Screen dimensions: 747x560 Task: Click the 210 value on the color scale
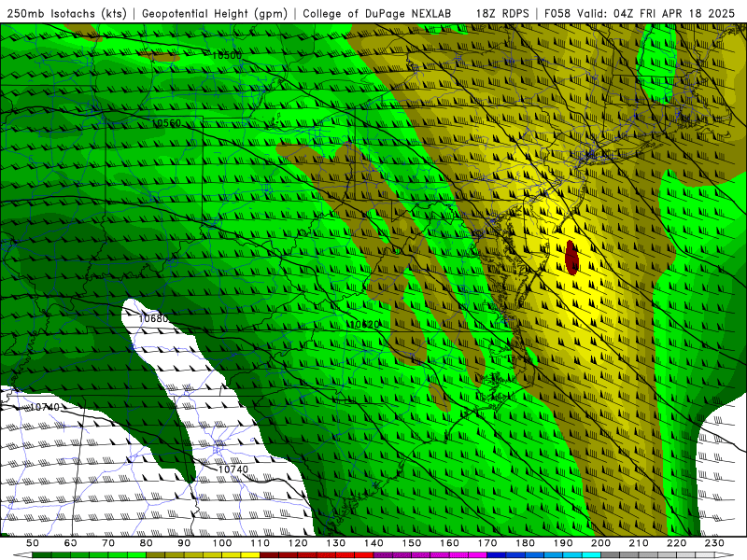click(x=639, y=543)
